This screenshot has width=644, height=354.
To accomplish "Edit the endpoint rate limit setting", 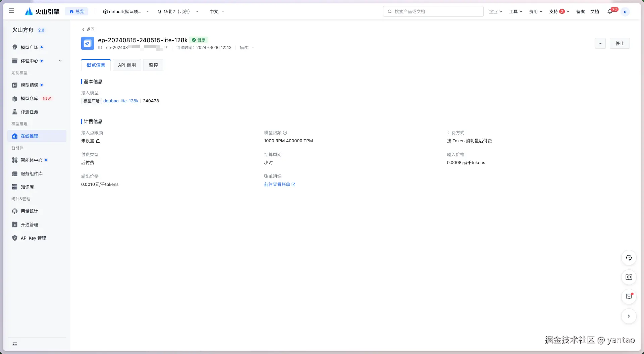I will click(98, 141).
